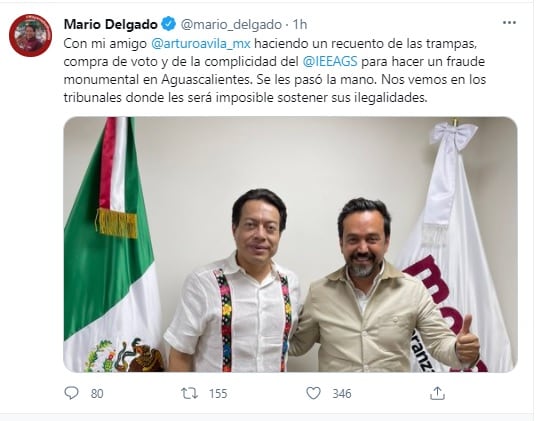Click the @mario_delgado handle

[x=231, y=24]
